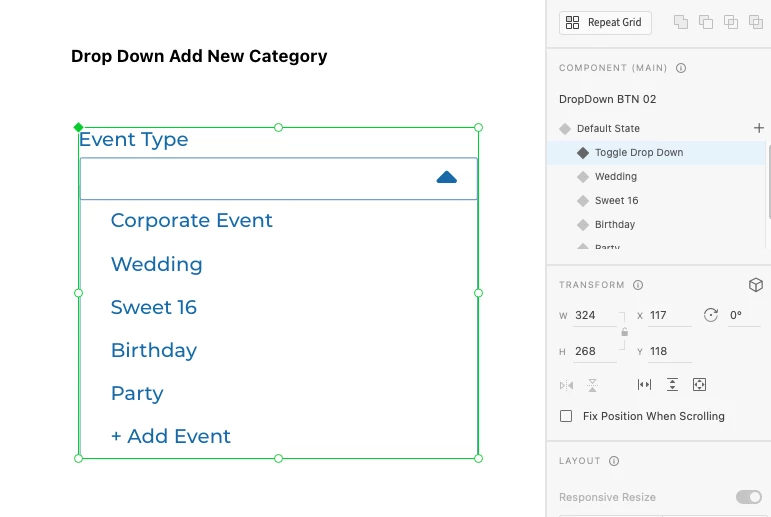
Task: Click the rotation icon in Transform
Action: [x=711, y=315]
